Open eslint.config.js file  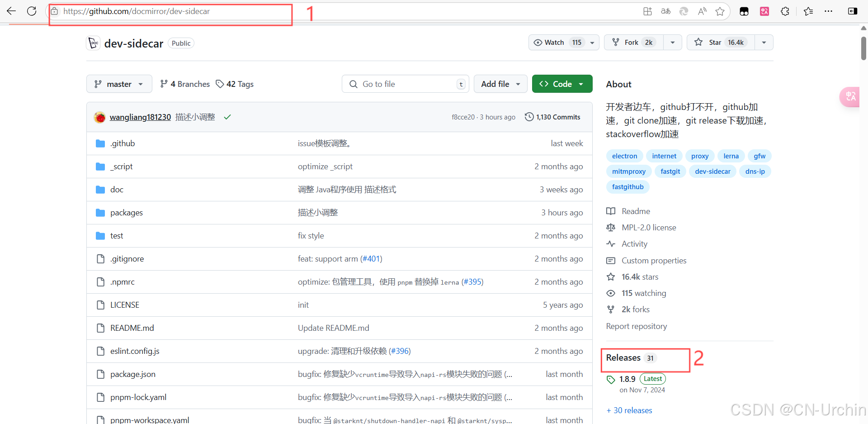coord(135,351)
